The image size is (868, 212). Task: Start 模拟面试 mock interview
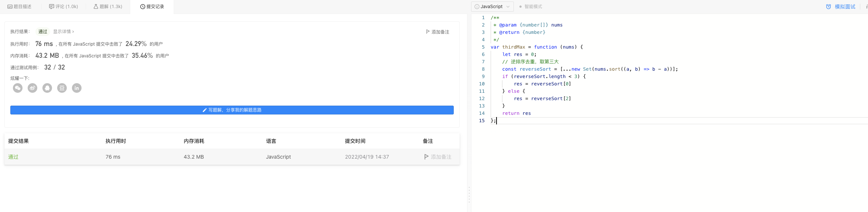click(x=840, y=7)
